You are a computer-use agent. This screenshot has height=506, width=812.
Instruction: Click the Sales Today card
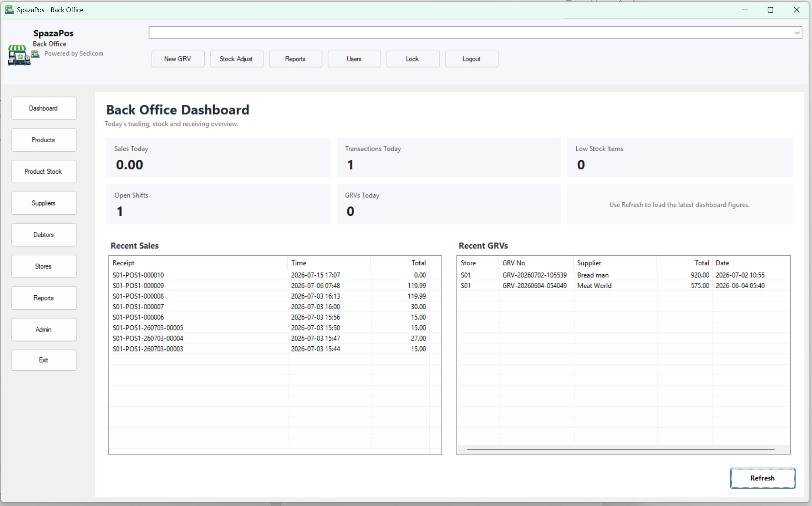click(218, 158)
